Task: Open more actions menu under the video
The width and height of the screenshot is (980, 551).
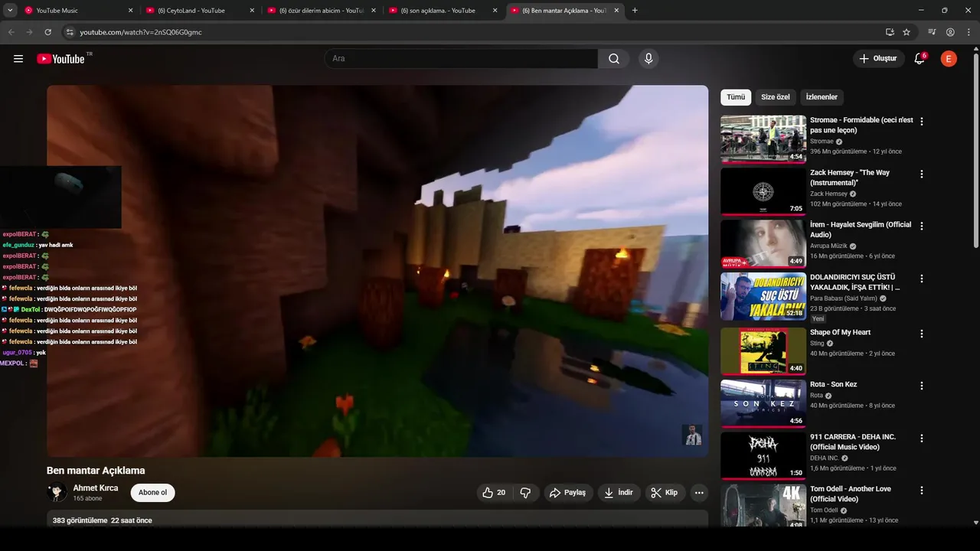Action: click(x=699, y=493)
